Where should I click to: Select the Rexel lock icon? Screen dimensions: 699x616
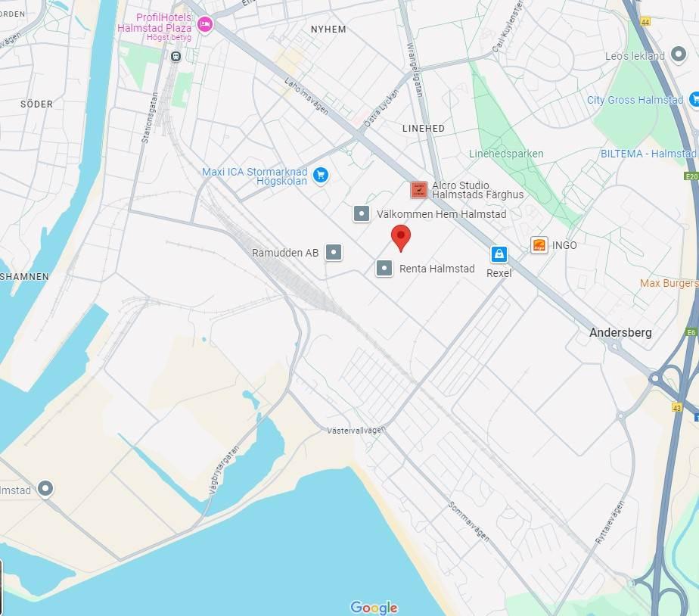pos(499,254)
